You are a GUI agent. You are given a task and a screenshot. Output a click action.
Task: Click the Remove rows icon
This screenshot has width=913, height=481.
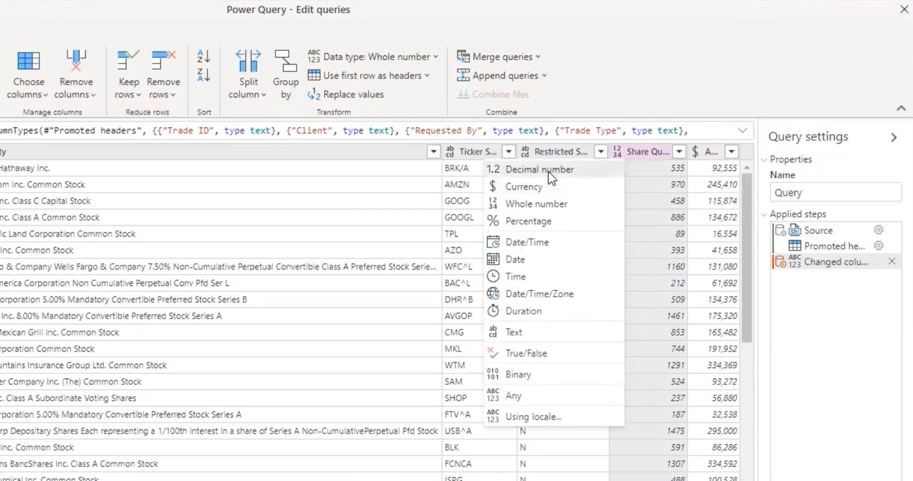[163, 61]
